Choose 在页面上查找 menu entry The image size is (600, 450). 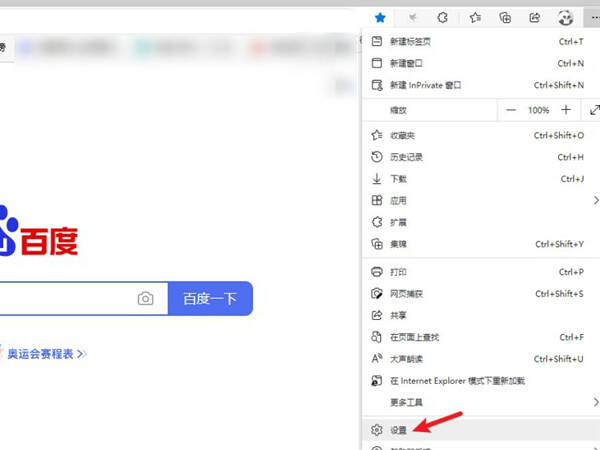[x=481, y=337]
